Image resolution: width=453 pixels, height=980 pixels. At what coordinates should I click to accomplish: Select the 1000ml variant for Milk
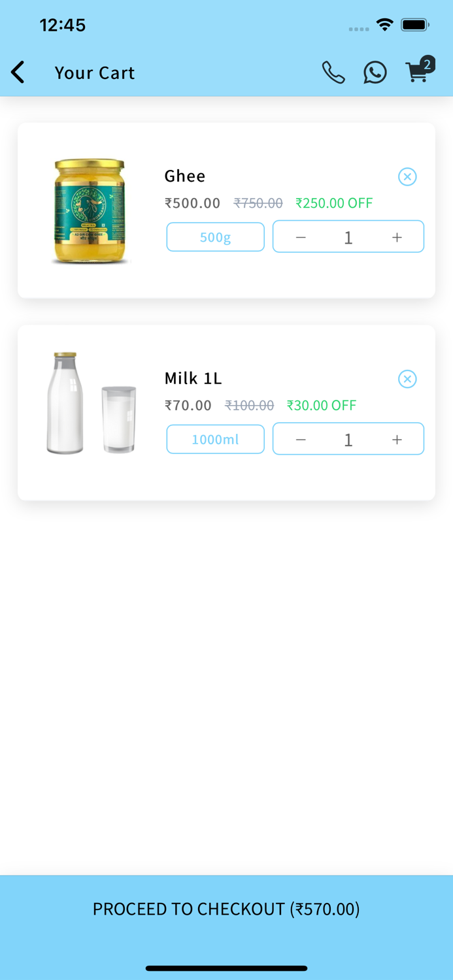[215, 439]
